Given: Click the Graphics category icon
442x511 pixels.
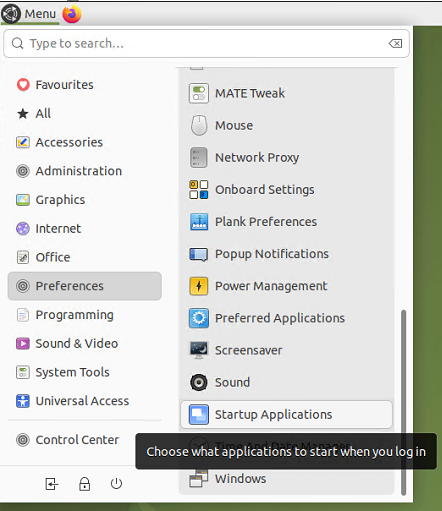Looking at the screenshot, I should point(23,200).
